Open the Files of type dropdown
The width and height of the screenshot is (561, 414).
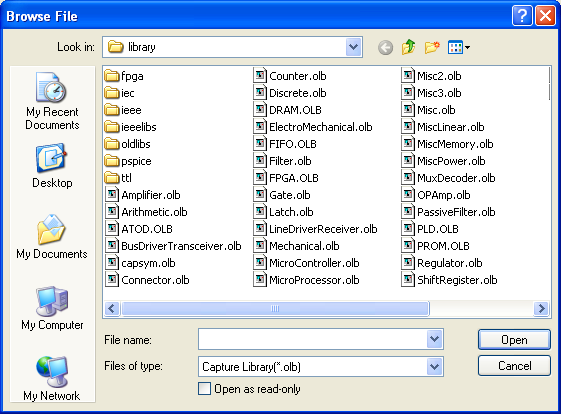(434, 366)
